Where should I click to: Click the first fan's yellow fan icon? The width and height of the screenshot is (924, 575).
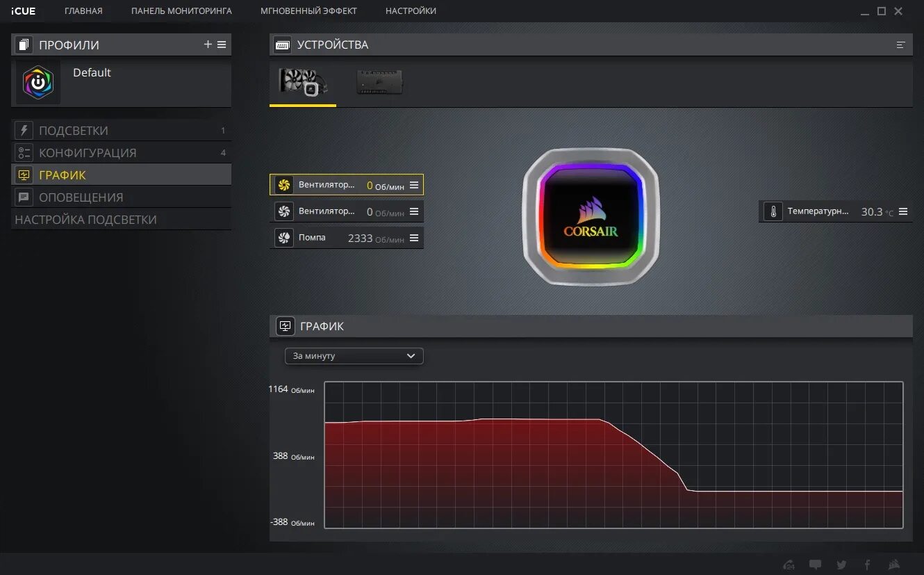point(283,185)
